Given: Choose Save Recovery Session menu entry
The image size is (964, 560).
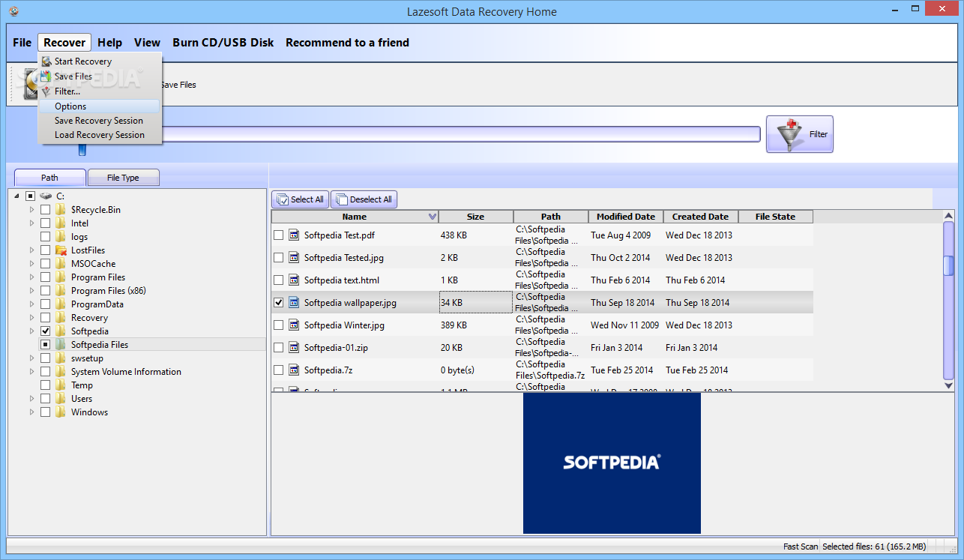Looking at the screenshot, I should coord(99,121).
